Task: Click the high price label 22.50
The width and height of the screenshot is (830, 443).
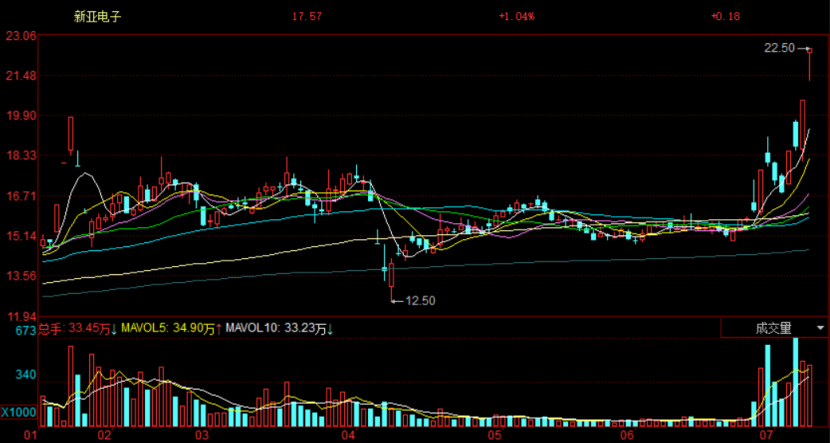Action: tap(779, 48)
